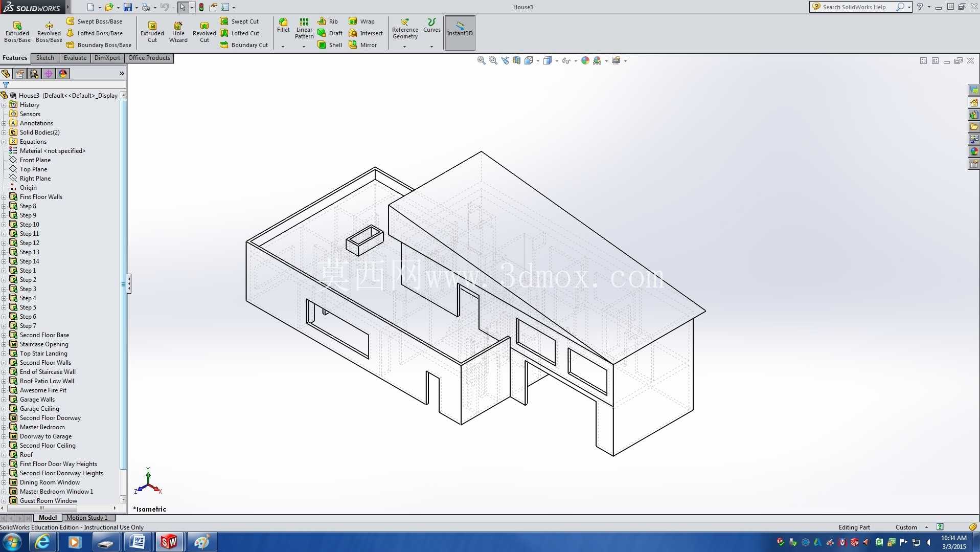Switch to the Sketch tab
This screenshot has width=980, height=552.
click(45, 58)
